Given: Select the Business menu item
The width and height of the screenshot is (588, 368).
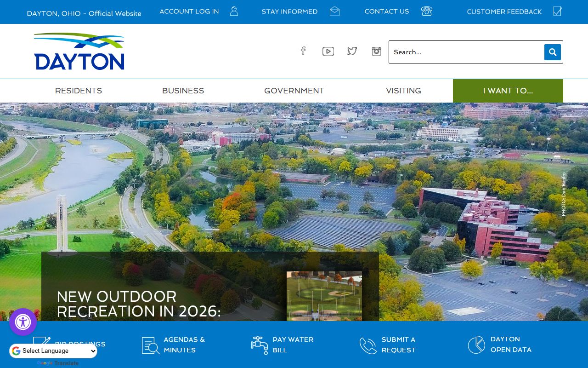Looking at the screenshot, I should tap(183, 91).
